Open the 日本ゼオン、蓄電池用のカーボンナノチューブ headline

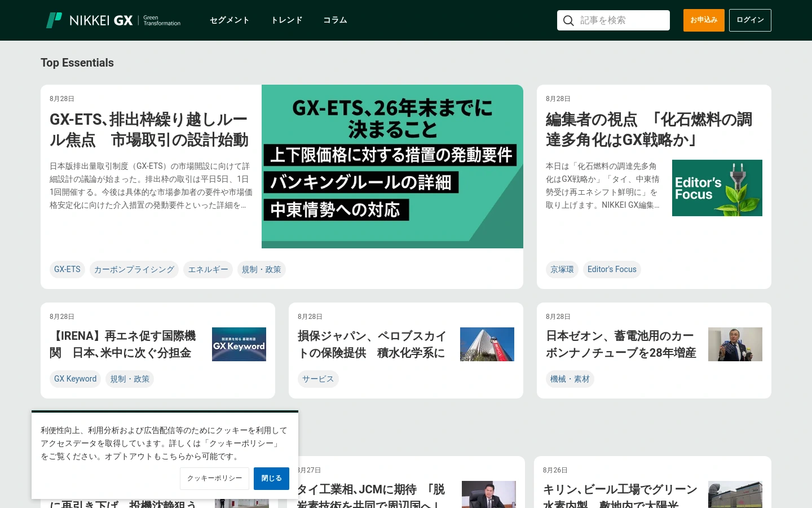click(621, 344)
